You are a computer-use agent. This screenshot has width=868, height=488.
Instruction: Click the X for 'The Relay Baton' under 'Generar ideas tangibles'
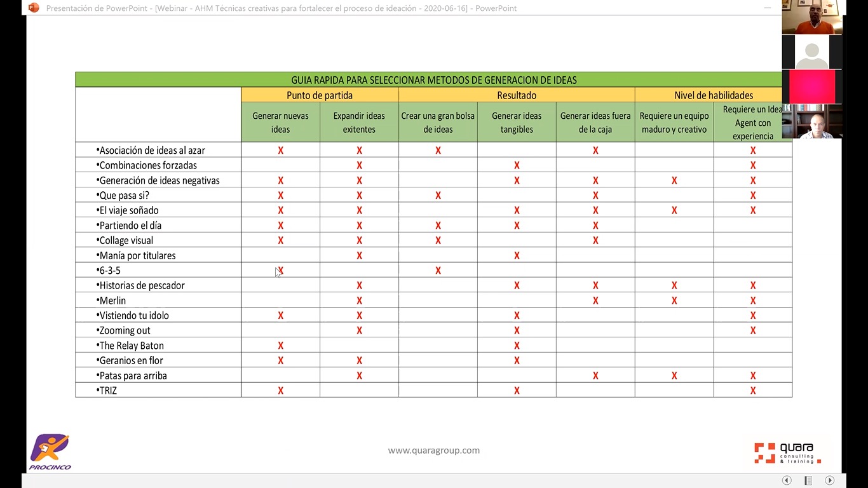point(517,346)
